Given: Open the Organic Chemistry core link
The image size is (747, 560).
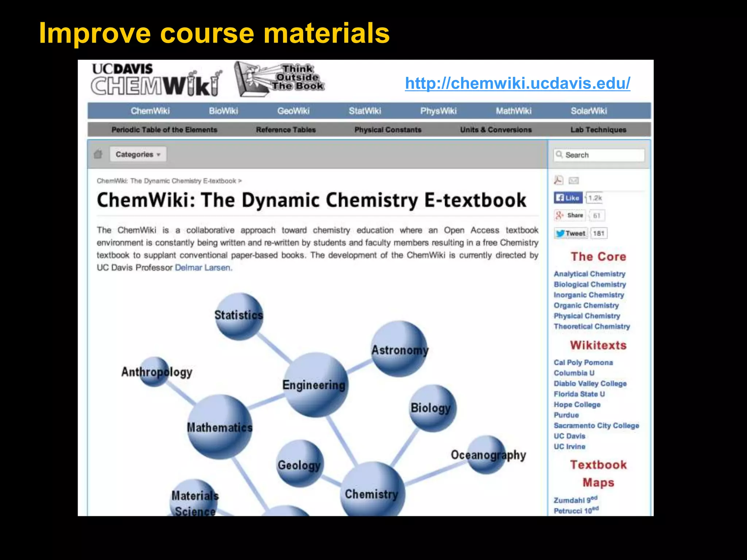Looking at the screenshot, I should pyautogui.click(x=586, y=306).
